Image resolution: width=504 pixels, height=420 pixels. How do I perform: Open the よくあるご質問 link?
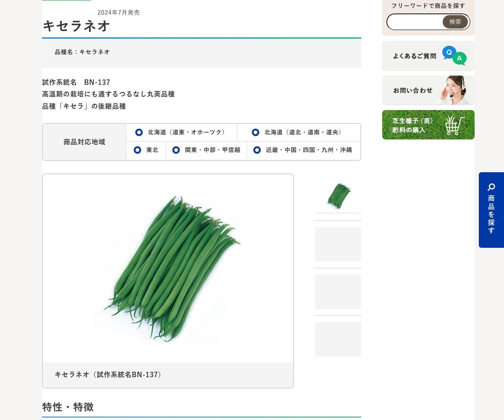428,55
